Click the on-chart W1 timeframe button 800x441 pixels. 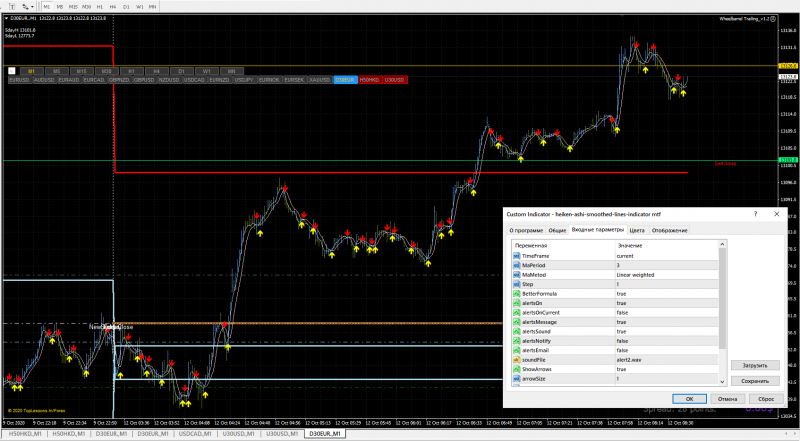coord(206,71)
